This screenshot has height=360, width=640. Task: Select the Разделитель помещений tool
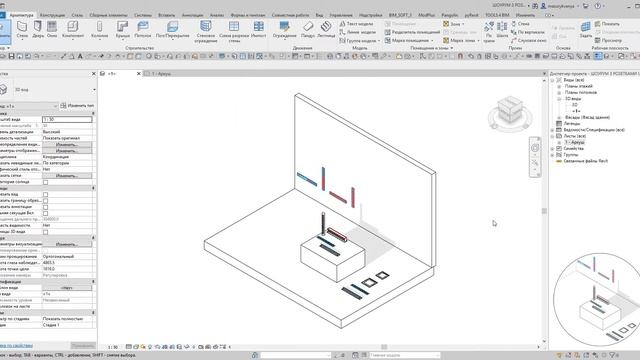pos(412,32)
